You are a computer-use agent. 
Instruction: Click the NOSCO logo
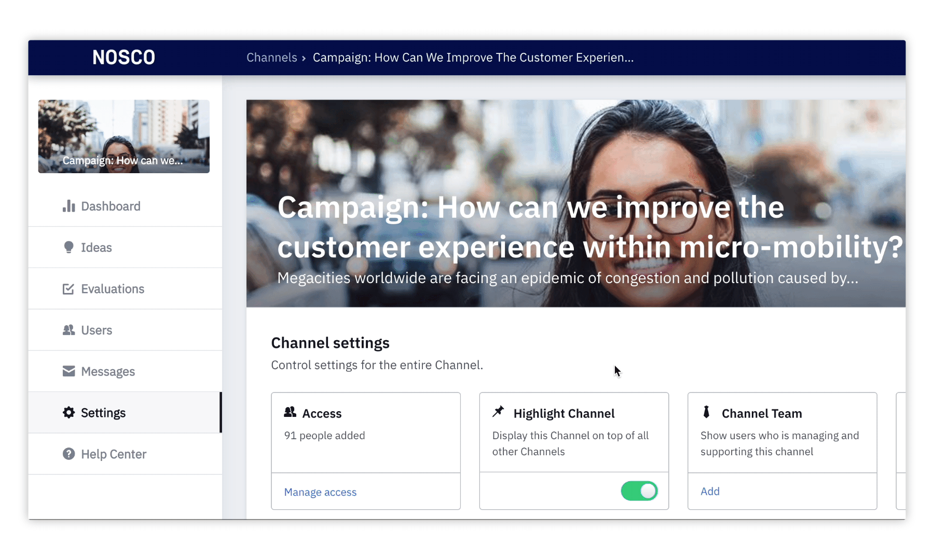(x=123, y=58)
